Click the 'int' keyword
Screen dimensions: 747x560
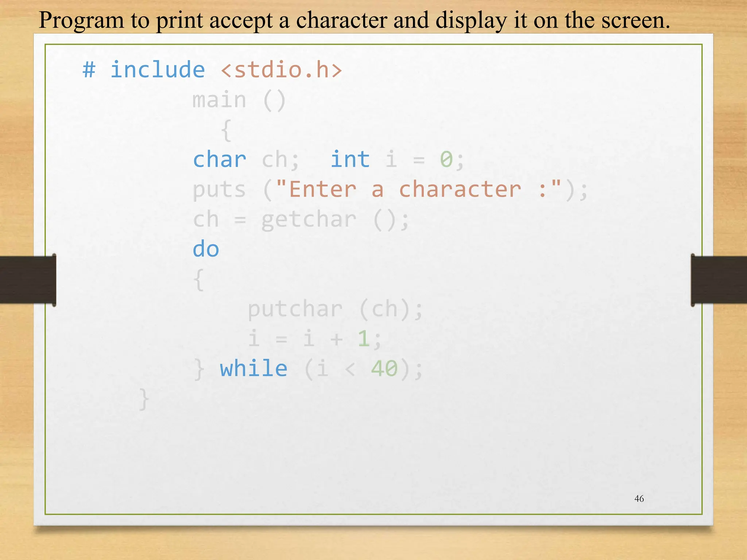point(350,160)
